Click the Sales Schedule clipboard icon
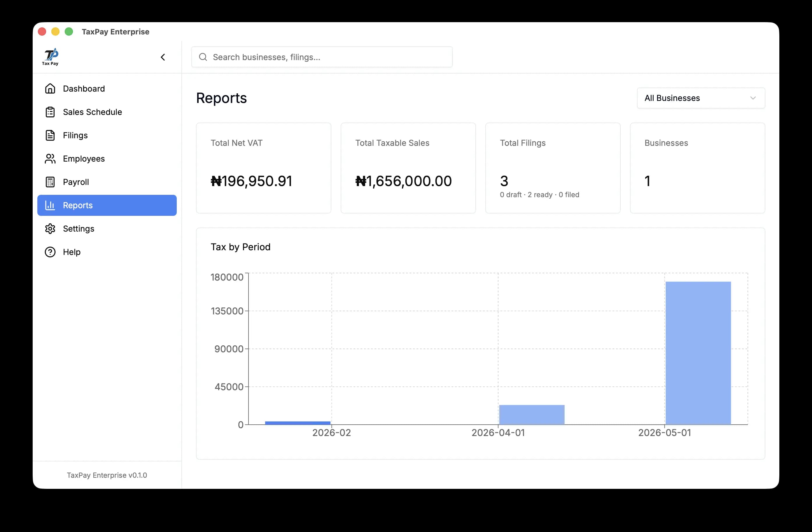812x532 pixels. [x=50, y=112]
